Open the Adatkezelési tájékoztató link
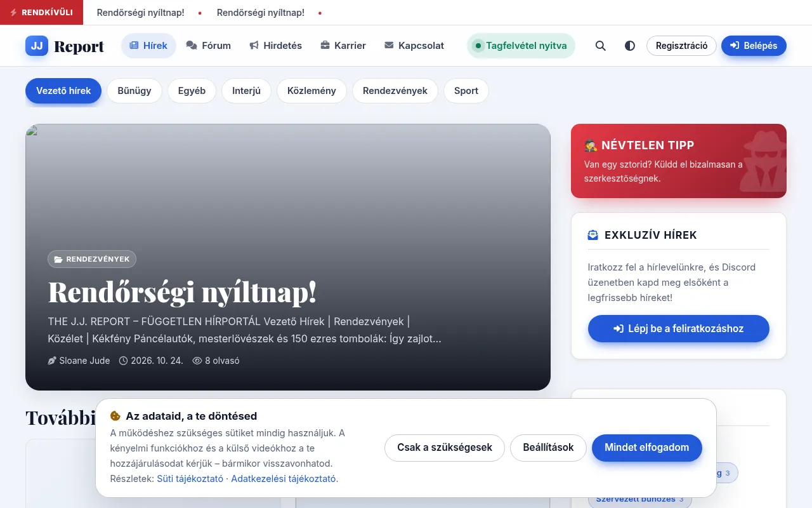This screenshot has width=812, height=508. 284,479
